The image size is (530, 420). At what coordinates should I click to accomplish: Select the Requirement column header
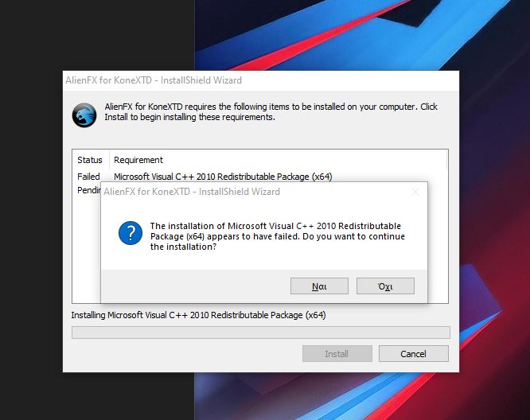pyautogui.click(x=279, y=160)
